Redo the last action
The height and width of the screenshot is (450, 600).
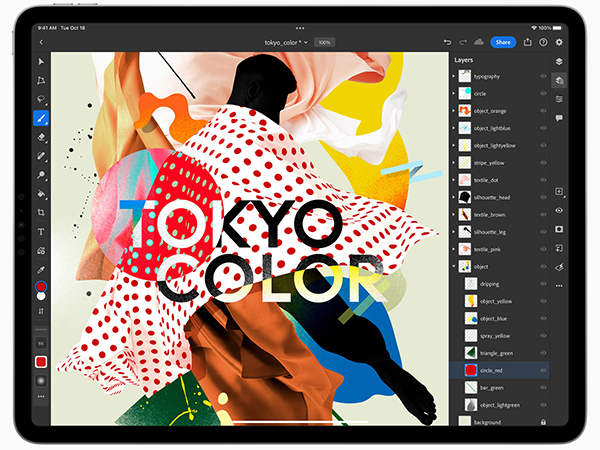pos(463,42)
